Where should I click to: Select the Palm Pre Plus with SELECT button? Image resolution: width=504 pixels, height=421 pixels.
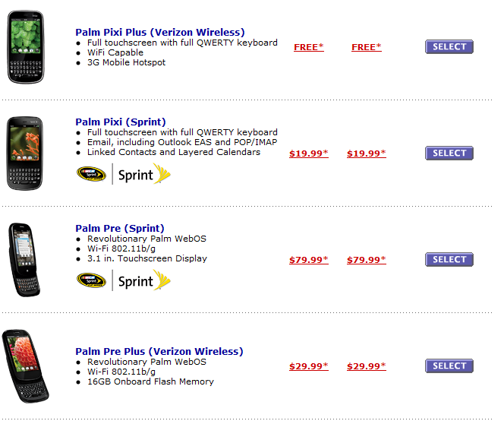pos(449,366)
